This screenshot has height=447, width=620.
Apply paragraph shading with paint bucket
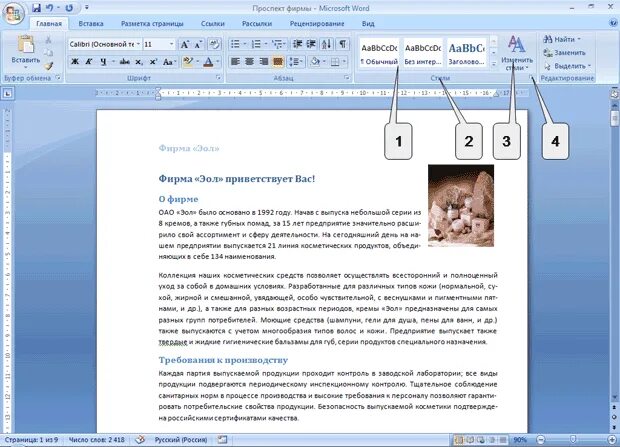point(315,62)
